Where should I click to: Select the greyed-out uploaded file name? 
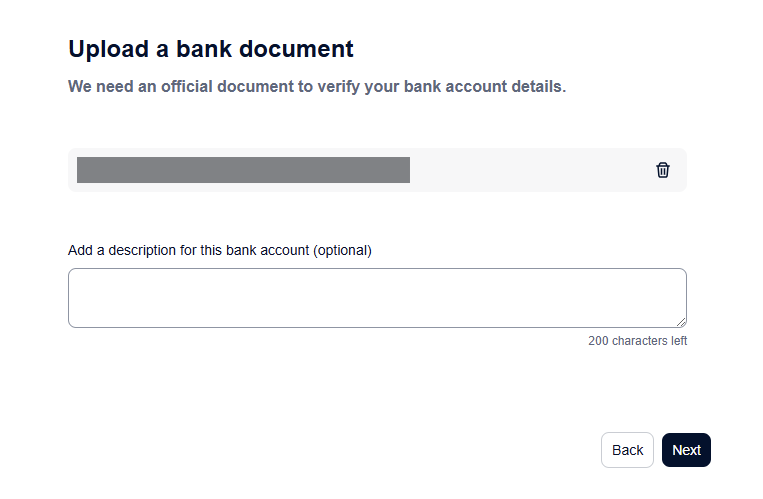[x=243, y=170]
